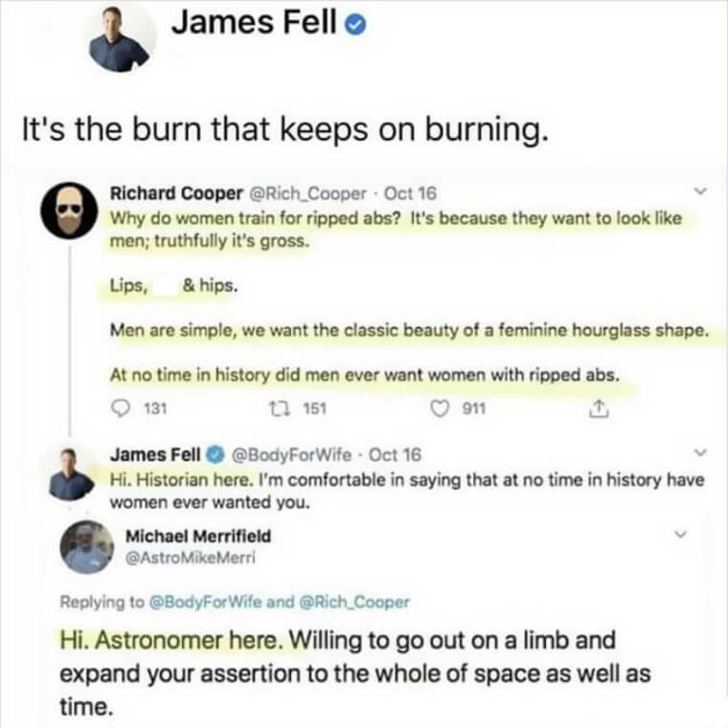Expand the chevron menu on James Fell's reply

pyautogui.click(x=700, y=452)
